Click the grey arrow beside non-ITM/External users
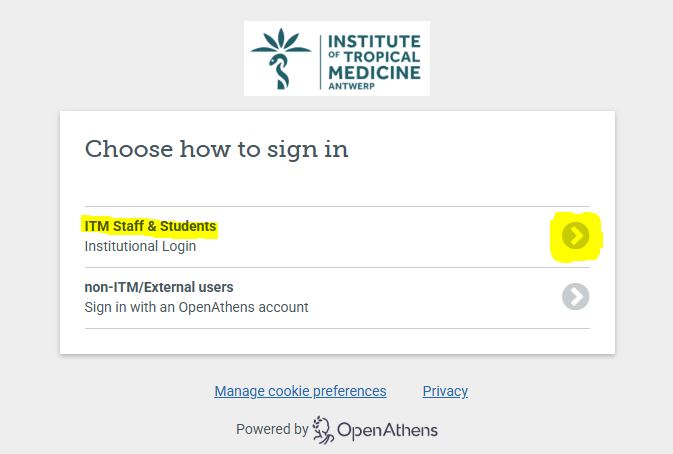Screen dimensions: 673x454 (575, 297)
